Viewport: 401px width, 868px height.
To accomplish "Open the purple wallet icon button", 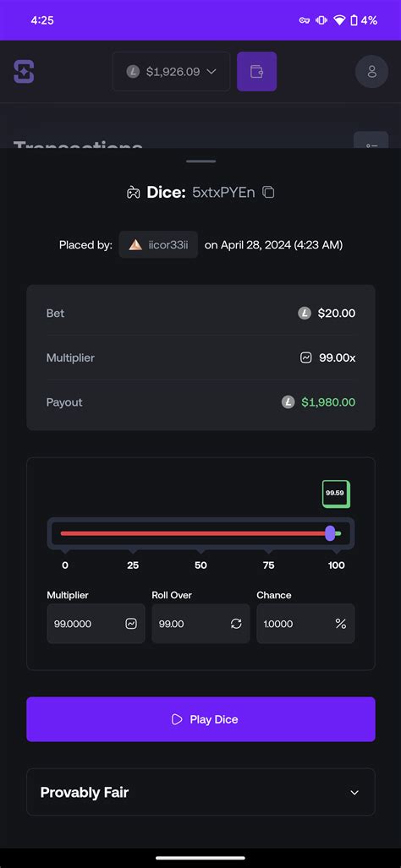I will [257, 71].
